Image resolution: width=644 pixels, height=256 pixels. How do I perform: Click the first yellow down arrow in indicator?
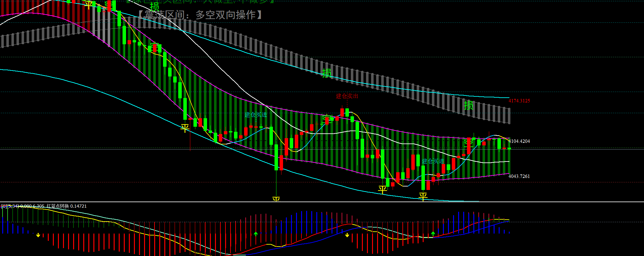point(38,235)
